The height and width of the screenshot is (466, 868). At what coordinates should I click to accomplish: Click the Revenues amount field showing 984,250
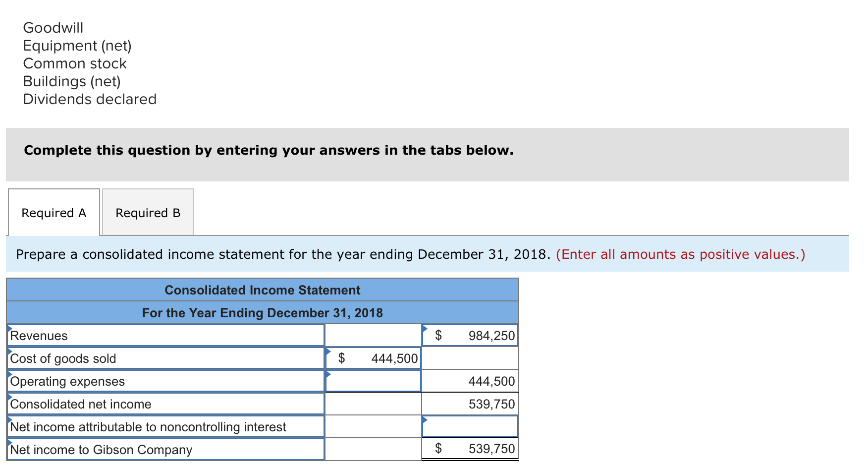[x=470, y=335]
